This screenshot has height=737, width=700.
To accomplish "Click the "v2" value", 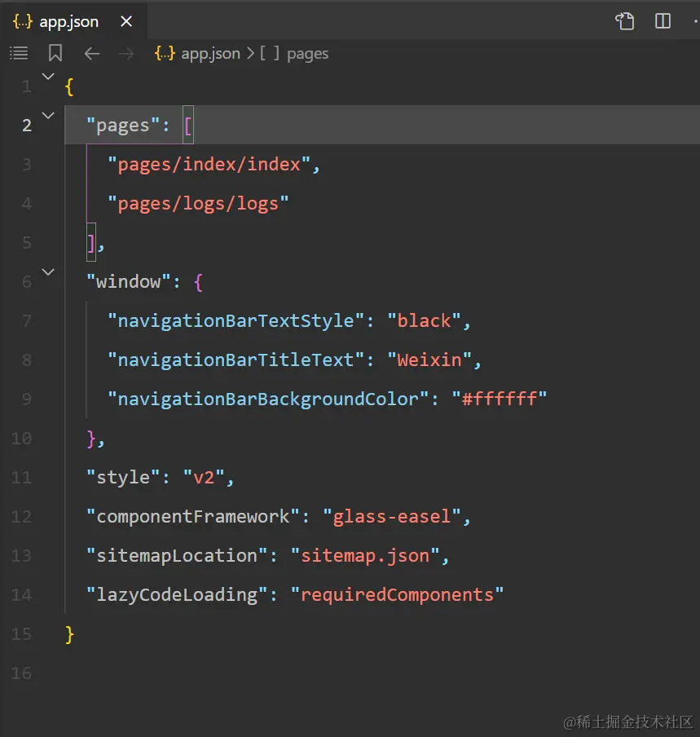I will click(x=204, y=478).
